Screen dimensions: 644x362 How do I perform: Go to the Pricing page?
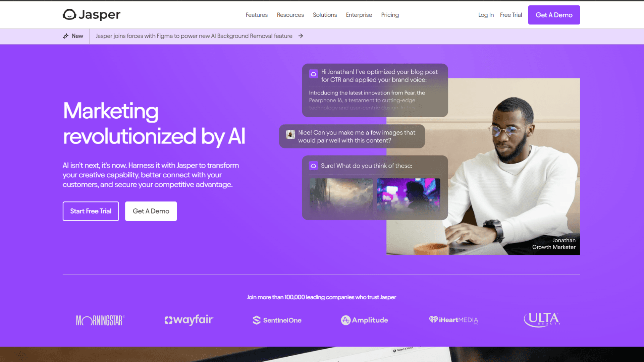click(x=390, y=15)
